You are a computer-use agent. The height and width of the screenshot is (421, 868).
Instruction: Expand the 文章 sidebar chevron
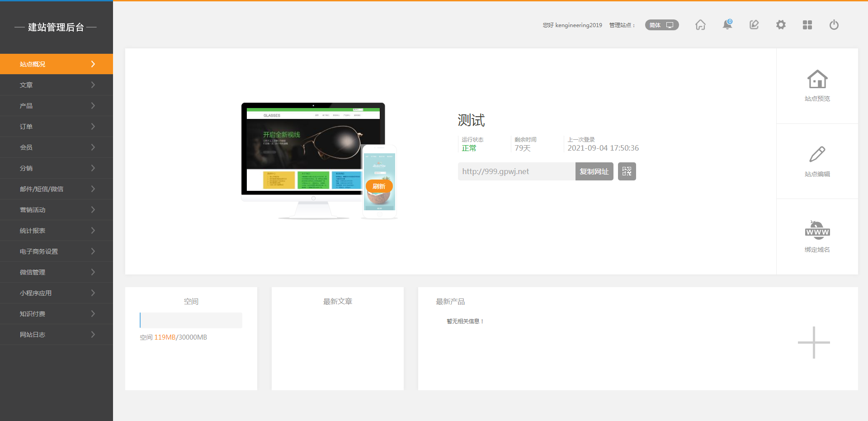click(x=93, y=85)
